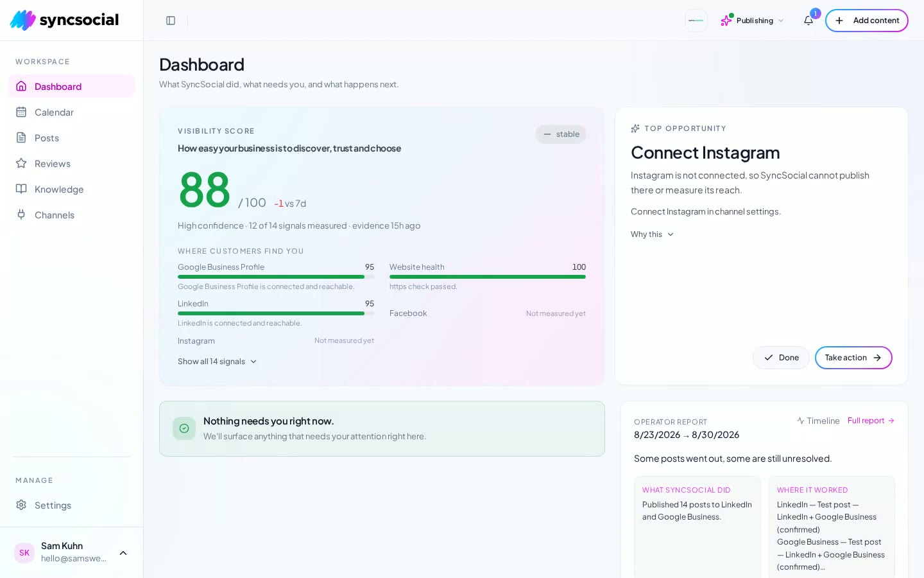The height and width of the screenshot is (578, 924).
Task: Open Settings under Manage
Action: point(71,505)
